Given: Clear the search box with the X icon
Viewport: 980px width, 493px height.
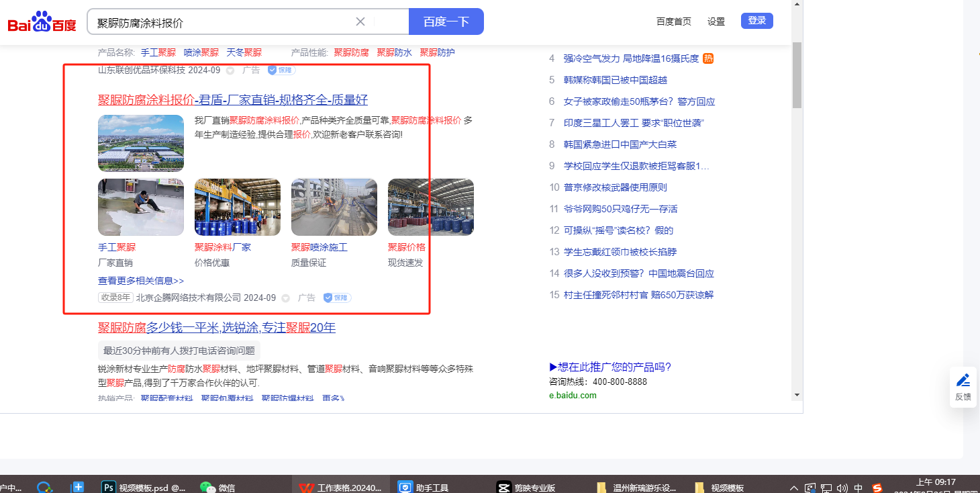Looking at the screenshot, I should (x=360, y=21).
